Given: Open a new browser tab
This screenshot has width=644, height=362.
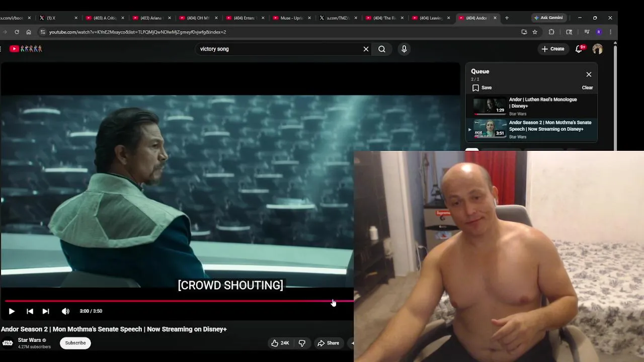Looking at the screenshot, I should (507, 18).
